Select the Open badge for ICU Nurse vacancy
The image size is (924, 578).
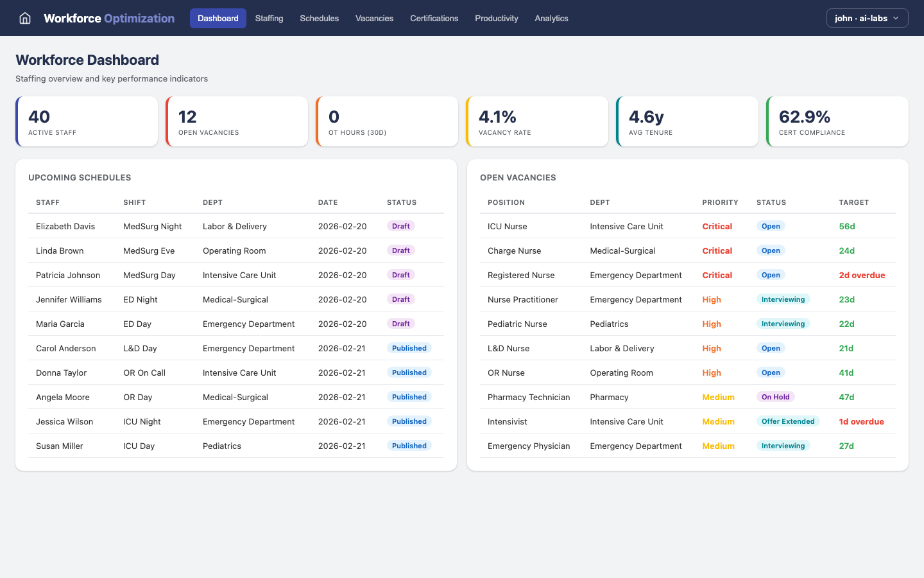771,226
